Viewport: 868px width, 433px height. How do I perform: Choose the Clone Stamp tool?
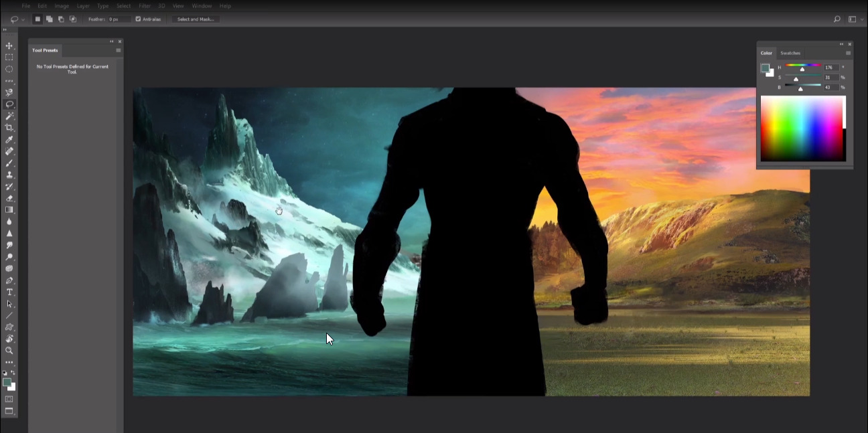click(x=9, y=175)
